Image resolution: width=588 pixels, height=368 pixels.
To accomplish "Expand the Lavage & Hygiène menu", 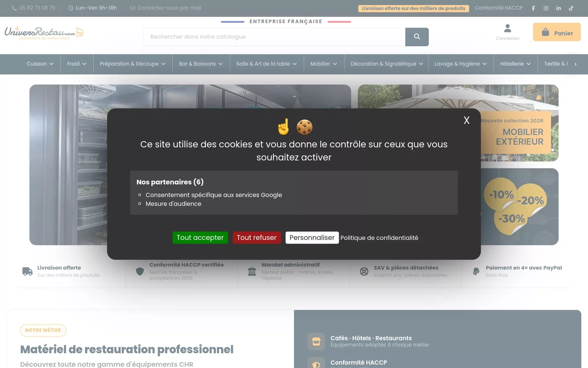I will 461,64.
